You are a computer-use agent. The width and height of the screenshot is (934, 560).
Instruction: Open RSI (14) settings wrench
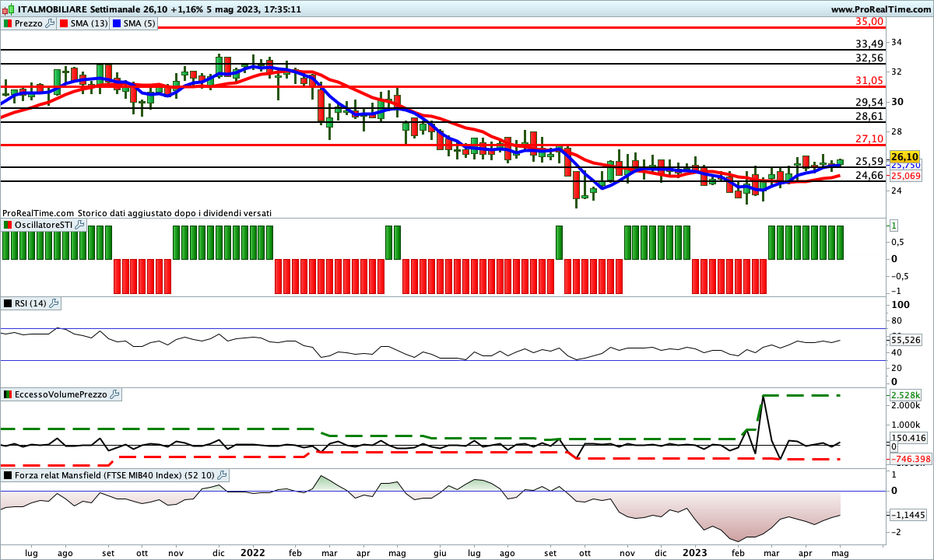55,303
